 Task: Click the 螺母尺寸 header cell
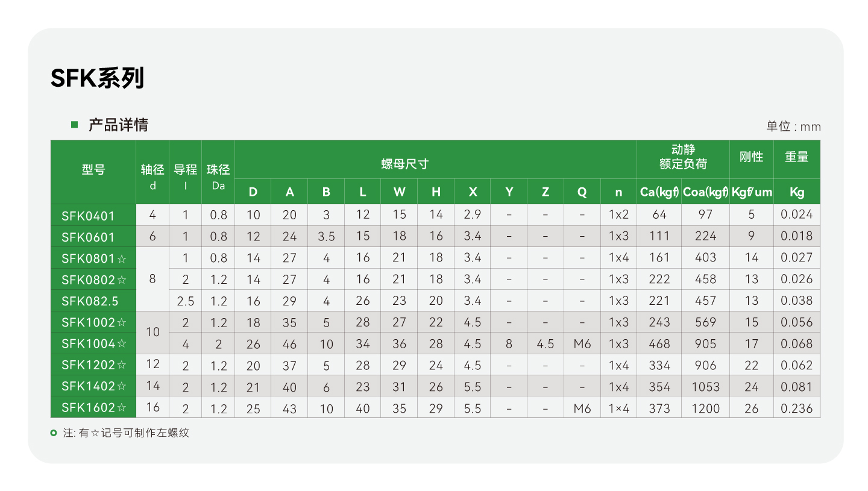[x=404, y=163]
